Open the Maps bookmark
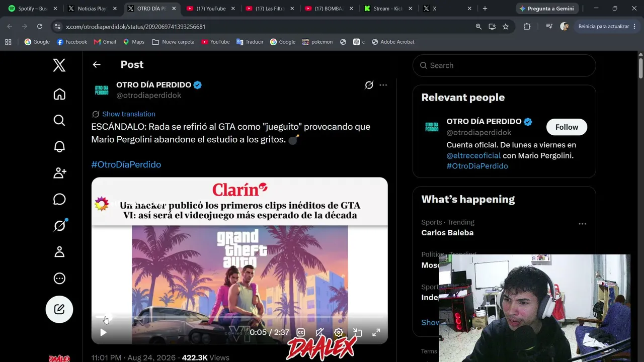This screenshot has width=644, height=362. click(133, 42)
